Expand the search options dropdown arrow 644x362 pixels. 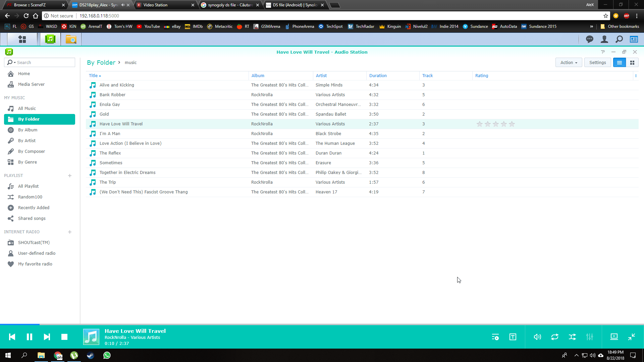15,63
